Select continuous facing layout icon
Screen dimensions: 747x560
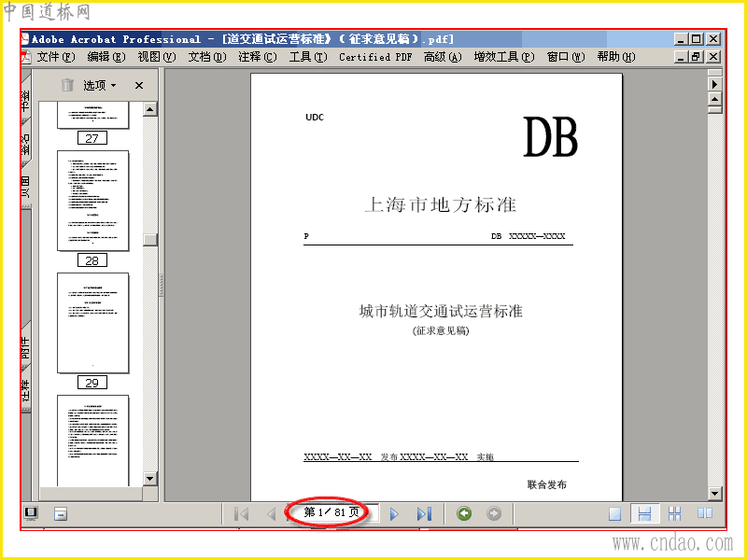(x=674, y=513)
